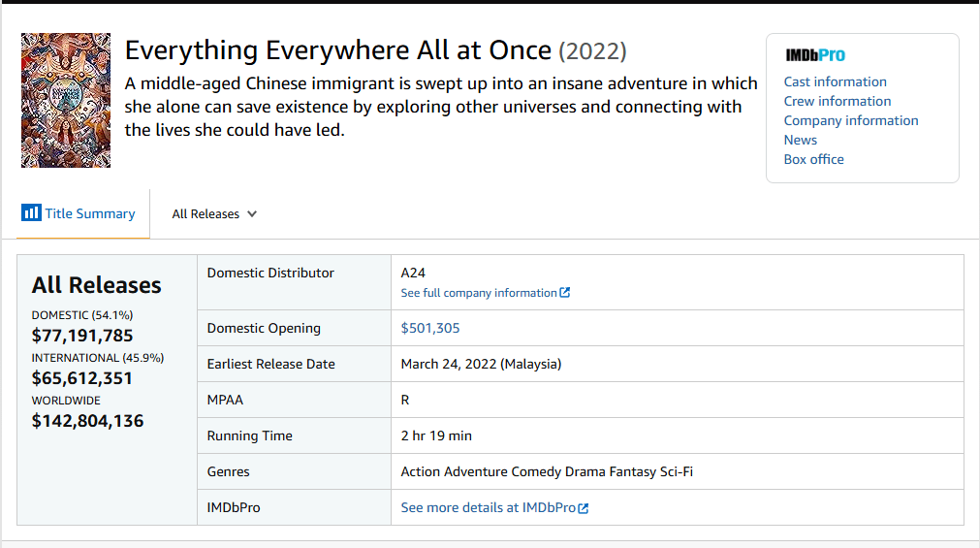This screenshot has width=980, height=548.
Task: Click the IMDbPro logo
Action: click(814, 55)
